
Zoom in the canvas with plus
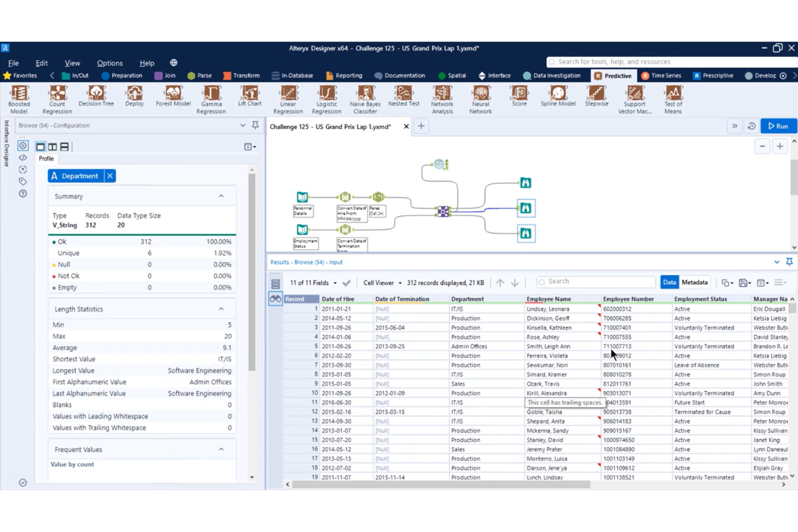(780, 146)
